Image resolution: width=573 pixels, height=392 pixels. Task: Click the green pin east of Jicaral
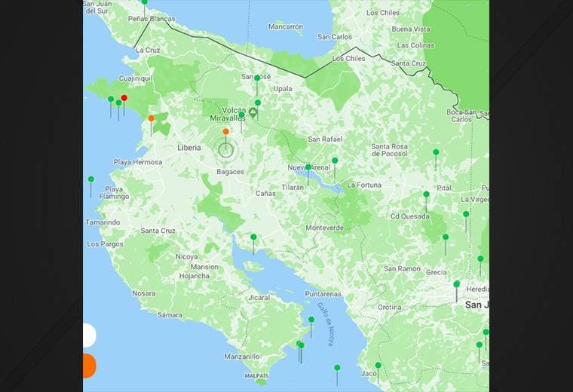(311, 320)
